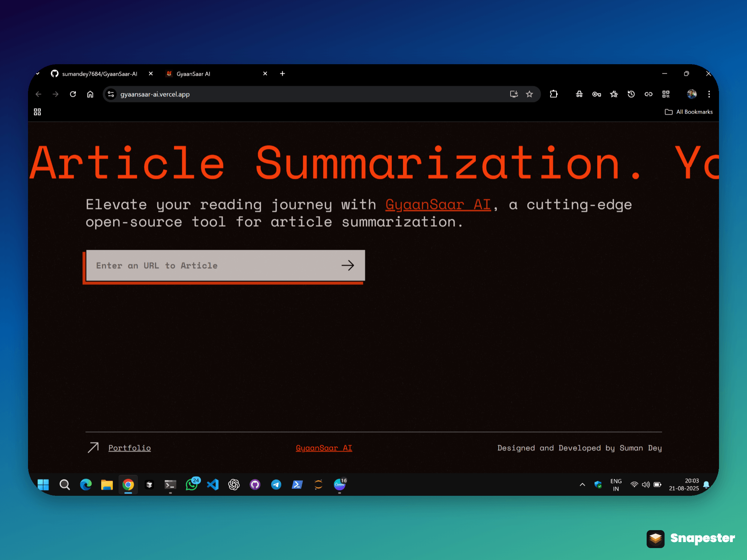The height and width of the screenshot is (560, 747).
Task: Switch the ENG IN input language
Action: tap(616, 485)
